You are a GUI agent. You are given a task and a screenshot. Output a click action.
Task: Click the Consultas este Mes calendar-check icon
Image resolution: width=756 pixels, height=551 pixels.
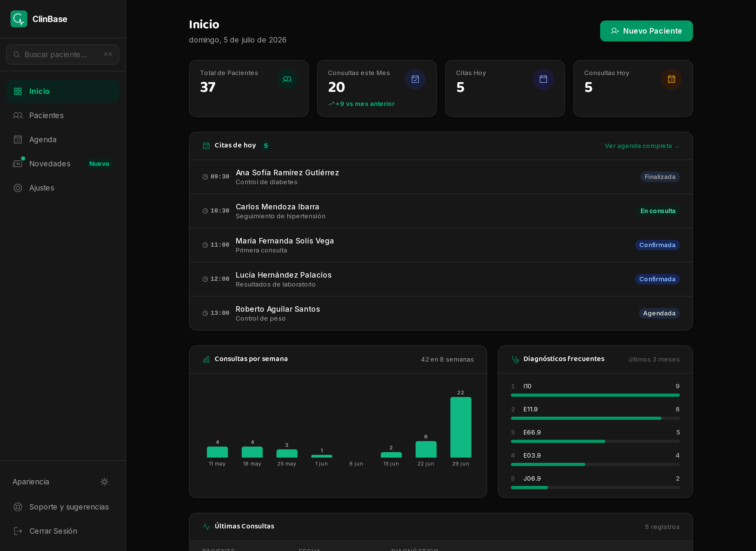click(415, 80)
